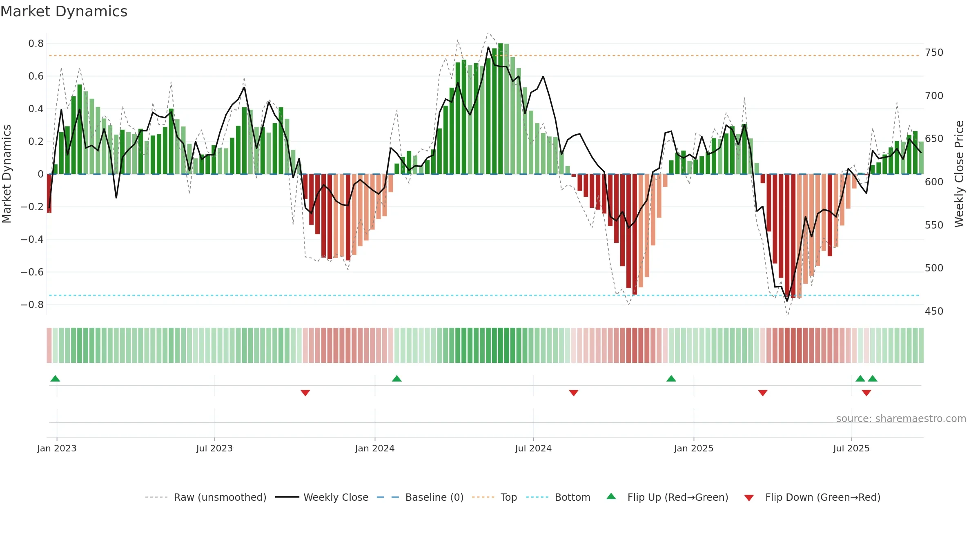Click the 750 right axis price label
Viewport: 980px width, 551px height.
934,53
